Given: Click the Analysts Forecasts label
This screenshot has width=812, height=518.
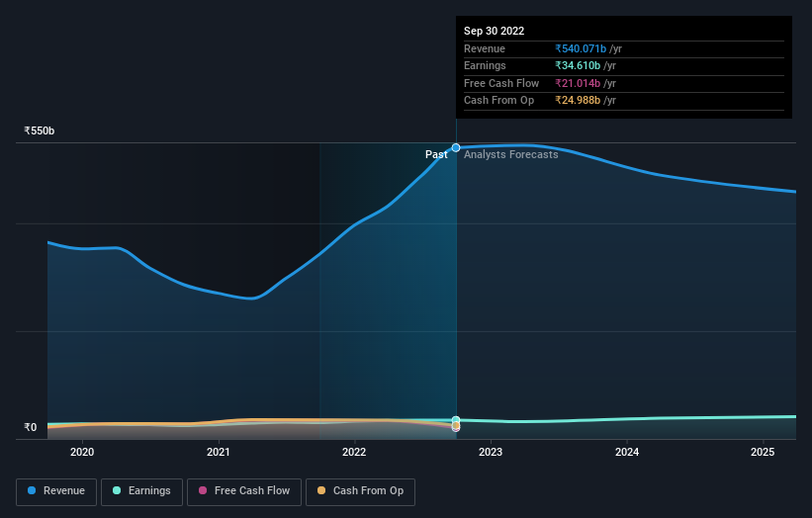Looking at the screenshot, I should point(511,155).
